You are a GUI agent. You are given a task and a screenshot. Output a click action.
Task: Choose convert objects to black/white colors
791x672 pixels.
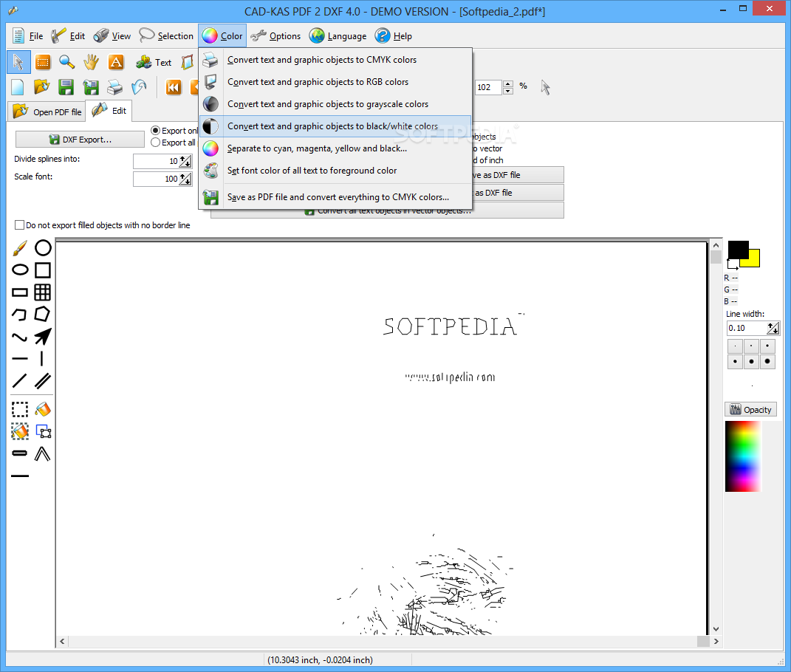pos(335,126)
